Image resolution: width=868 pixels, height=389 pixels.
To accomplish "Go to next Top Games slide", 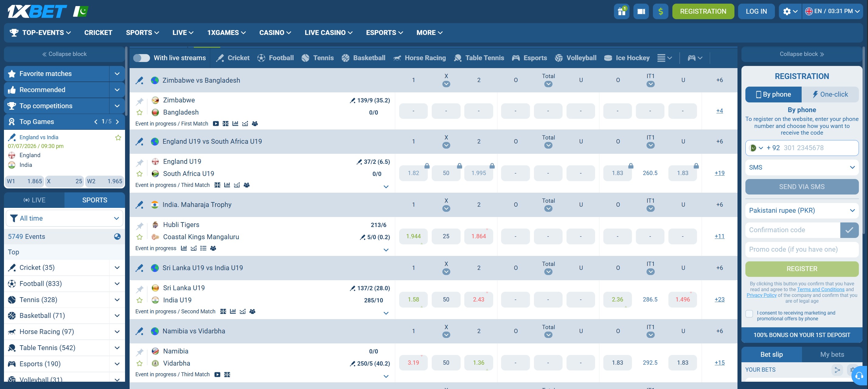I will pos(118,122).
